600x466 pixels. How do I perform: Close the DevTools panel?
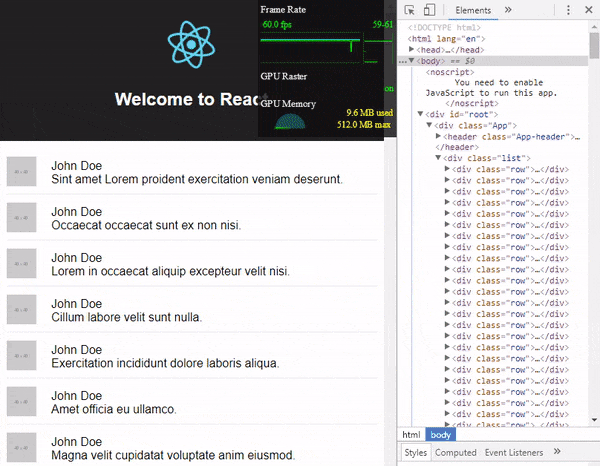pos(589,10)
